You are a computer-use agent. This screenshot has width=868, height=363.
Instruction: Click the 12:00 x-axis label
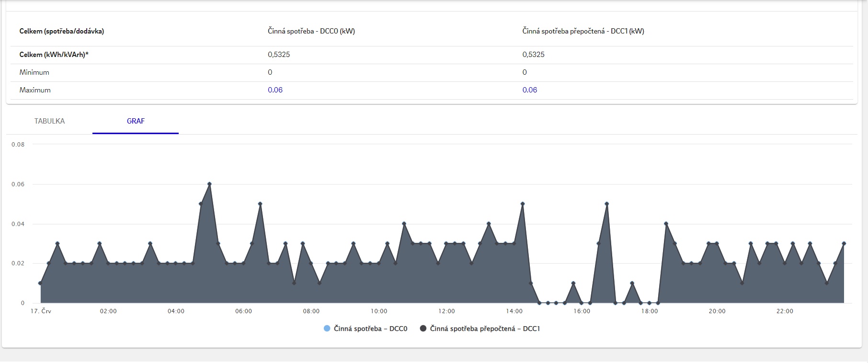(x=446, y=311)
